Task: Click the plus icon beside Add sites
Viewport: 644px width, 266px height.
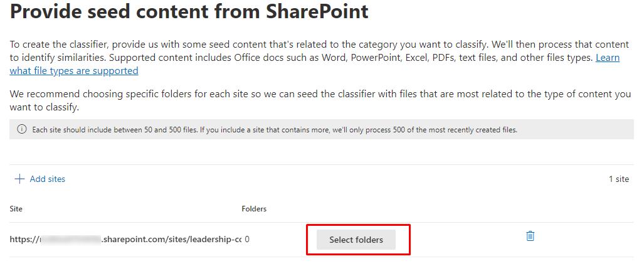Action: pyautogui.click(x=19, y=179)
